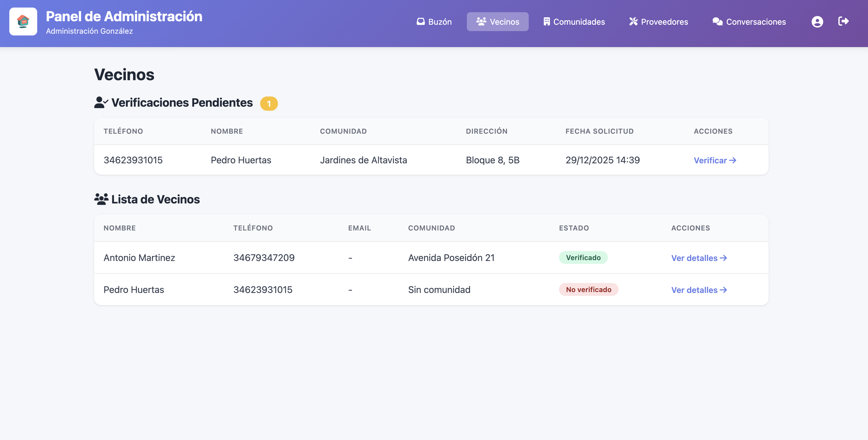Click the people icon beside Lista de Vecinos
Image resolution: width=868 pixels, height=440 pixels.
coord(101,199)
